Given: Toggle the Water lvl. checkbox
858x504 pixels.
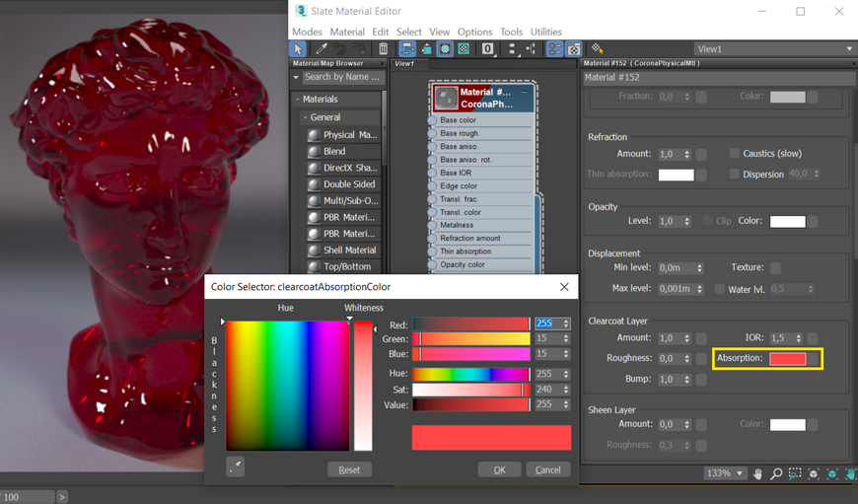Looking at the screenshot, I should [720, 289].
